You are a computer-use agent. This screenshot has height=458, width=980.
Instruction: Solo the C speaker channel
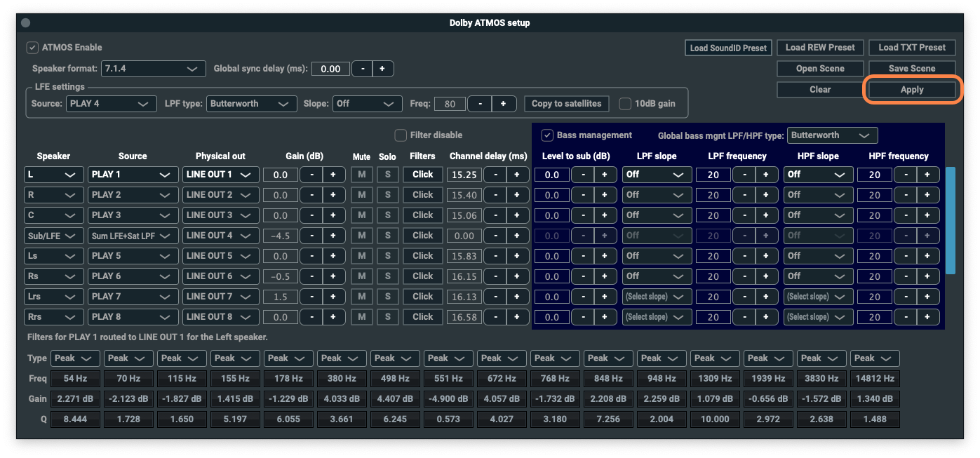pos(387,215)
